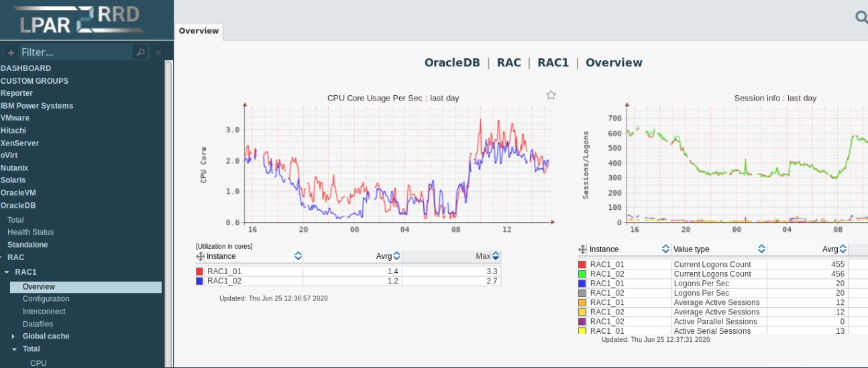Sort CPU table by Max column
Screen dimensions: 868x368
tap(496, 256)
